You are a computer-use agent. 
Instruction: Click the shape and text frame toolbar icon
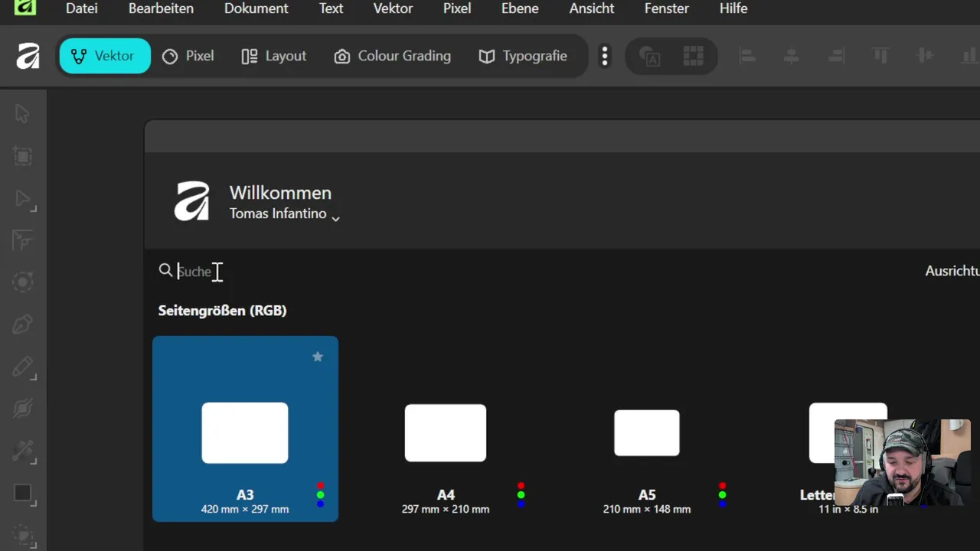[x=650, y=56]
